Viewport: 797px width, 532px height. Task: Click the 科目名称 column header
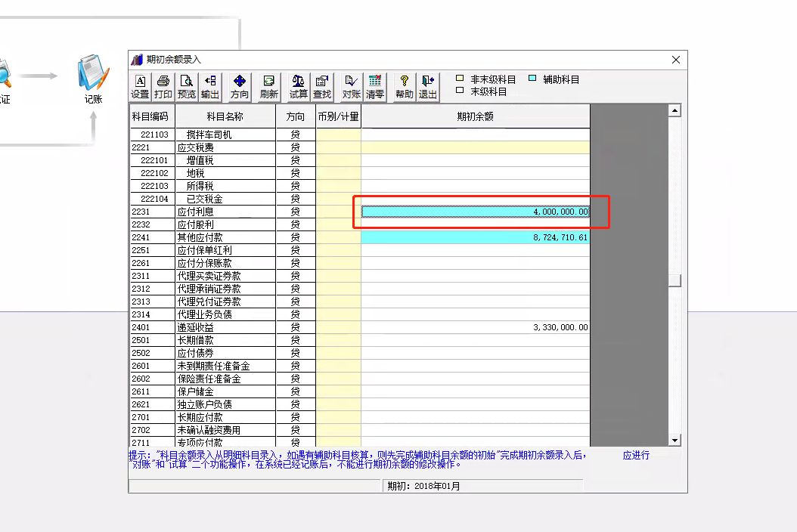225,116
